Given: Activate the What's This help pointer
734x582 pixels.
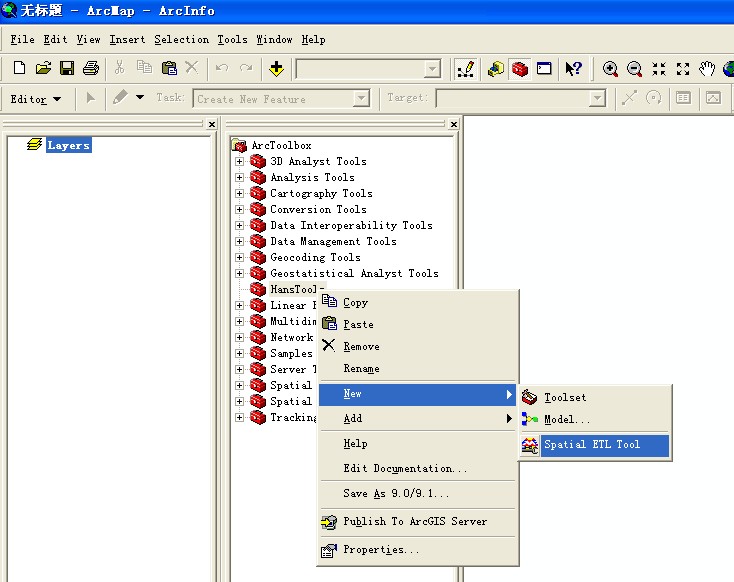Looking at the screenshot, I should [573, 69].
